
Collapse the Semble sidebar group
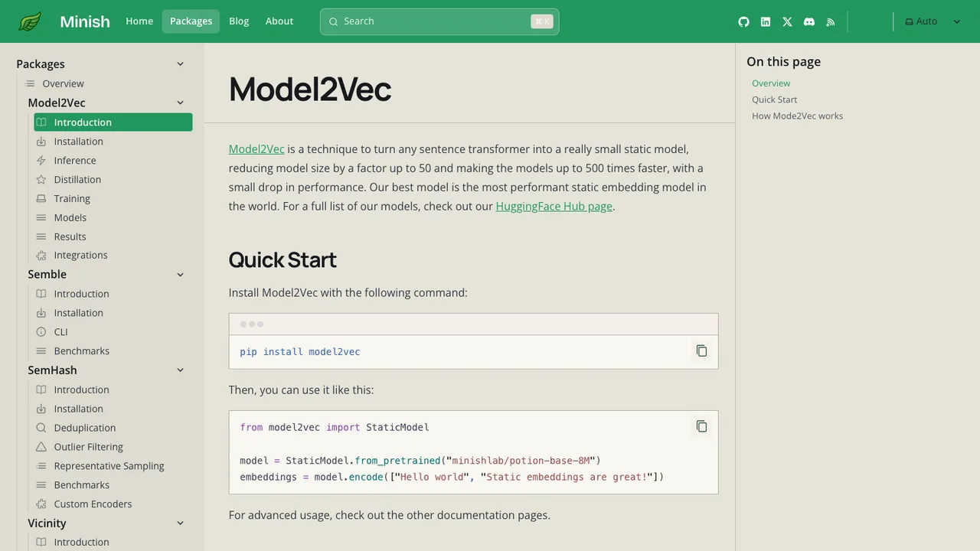[180, 274]
